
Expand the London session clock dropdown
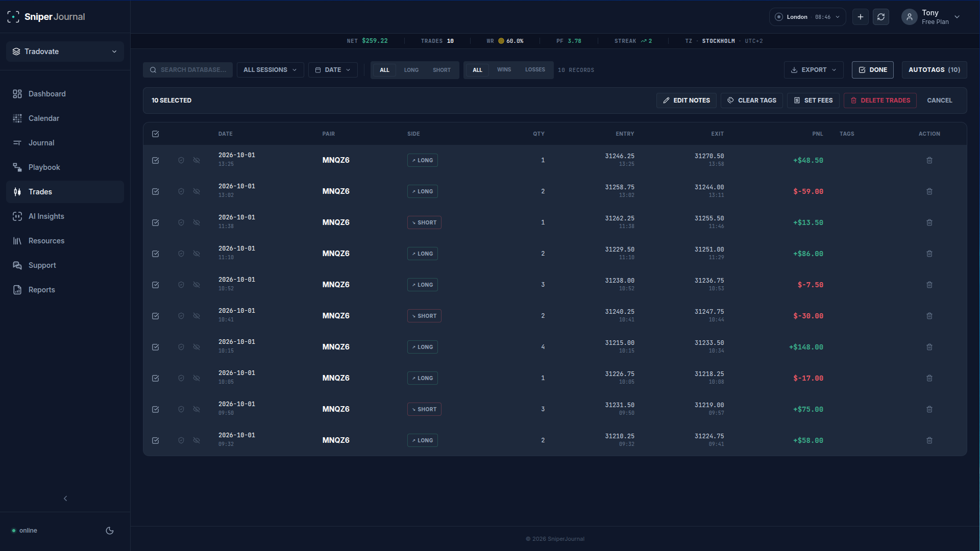point(807,17)
